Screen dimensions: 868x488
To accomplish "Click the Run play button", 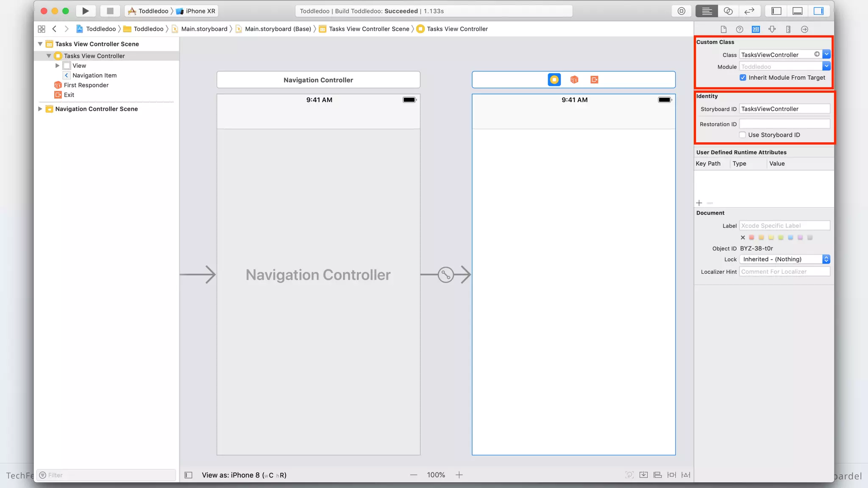I will coord(85,11).
